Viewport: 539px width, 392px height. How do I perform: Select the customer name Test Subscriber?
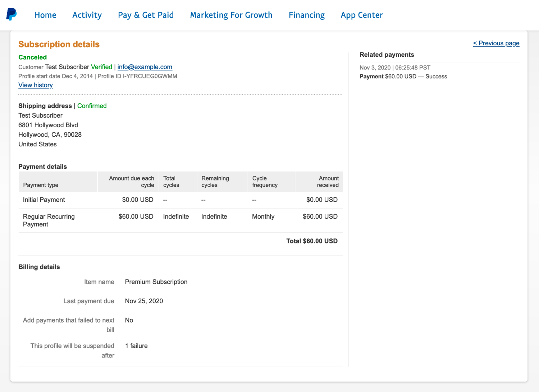click(x=67, y=67)
